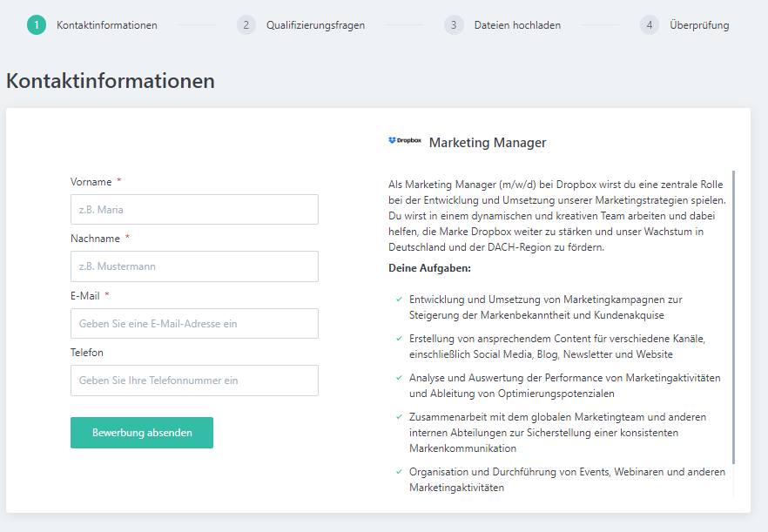Select step 3 circle for Dateien hochladen
Viewport: 768px width, 532px height.
[x=454, y=25]
